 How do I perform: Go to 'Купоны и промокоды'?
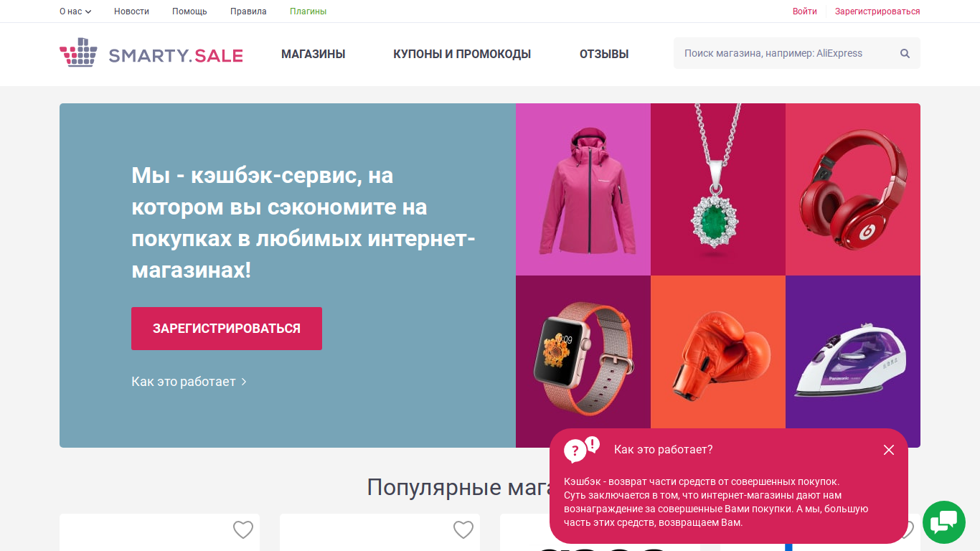(x=462, y=54)
